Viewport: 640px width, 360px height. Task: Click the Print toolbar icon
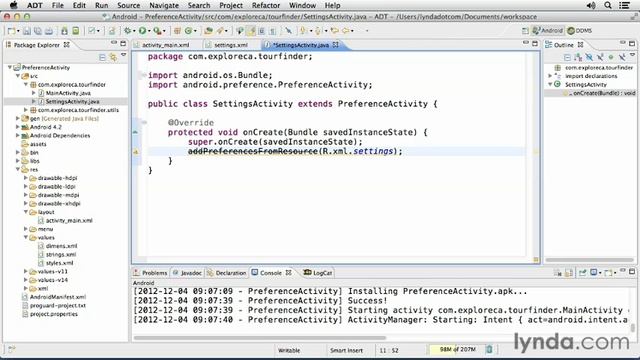pyautogui.click(x=49, y=31)
